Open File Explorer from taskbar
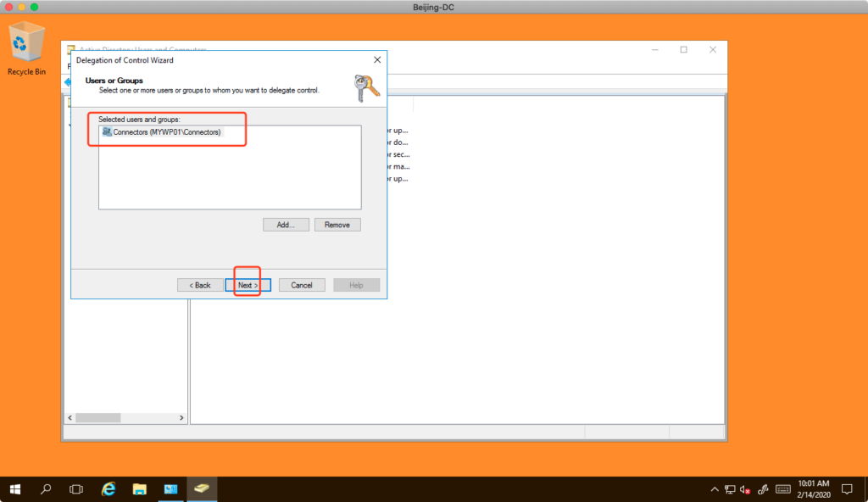The width and height of the screenshot is (868, 502). point(139,489)
